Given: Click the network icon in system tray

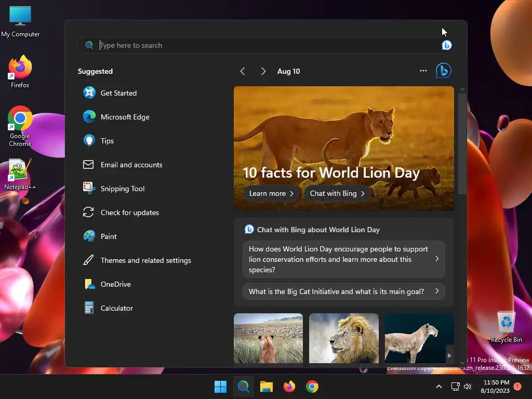Looking at the screenshot, I should [455, 387].
